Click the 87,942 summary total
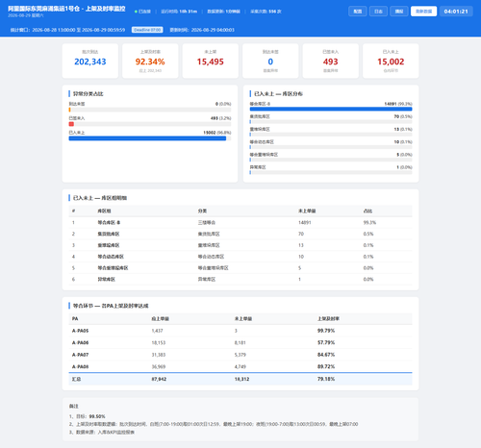The image size is (481, 448). 159,379
